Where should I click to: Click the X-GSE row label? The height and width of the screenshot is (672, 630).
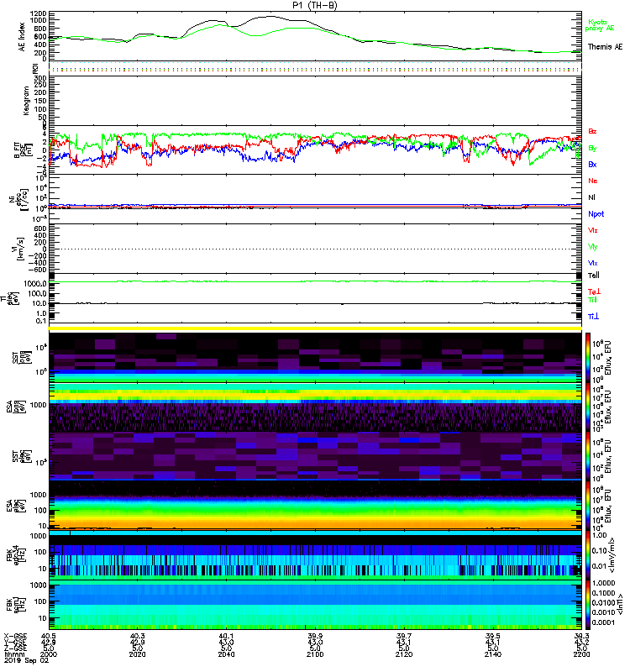coord(15,637)
